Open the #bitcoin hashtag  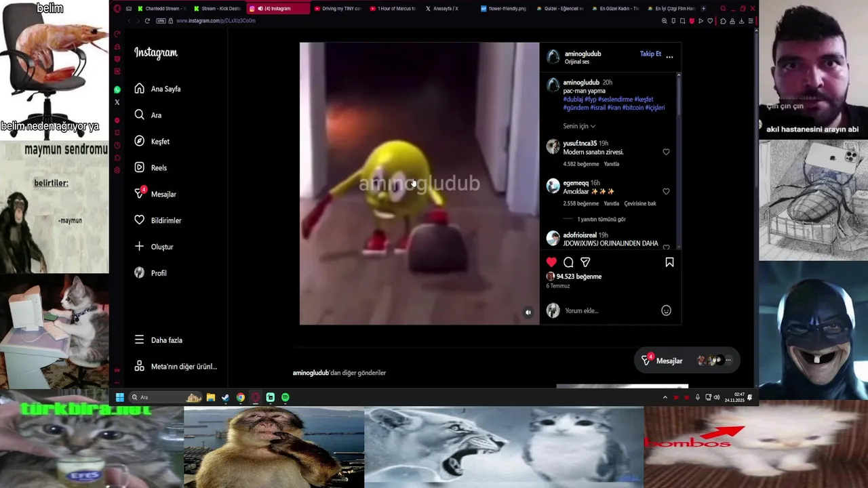pyautogui.click(x=632, y=108)
